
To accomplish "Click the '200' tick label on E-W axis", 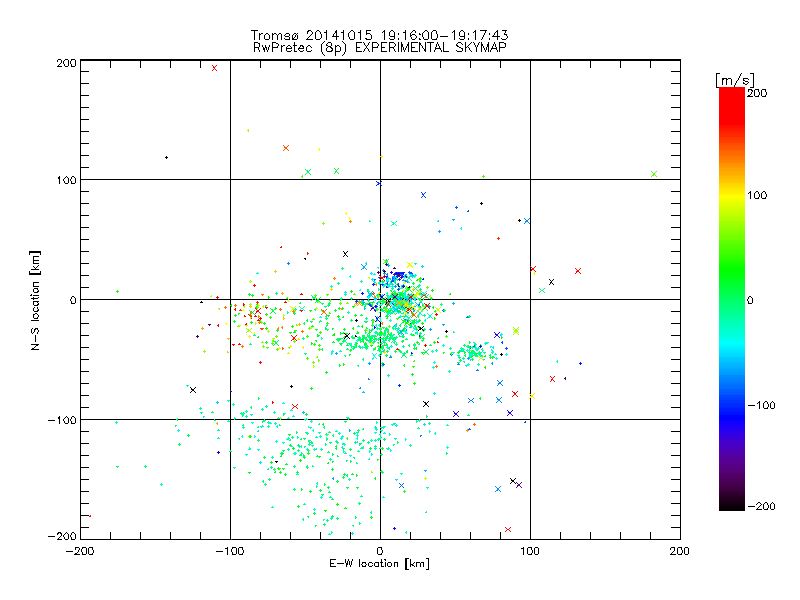I will (680, 551).
